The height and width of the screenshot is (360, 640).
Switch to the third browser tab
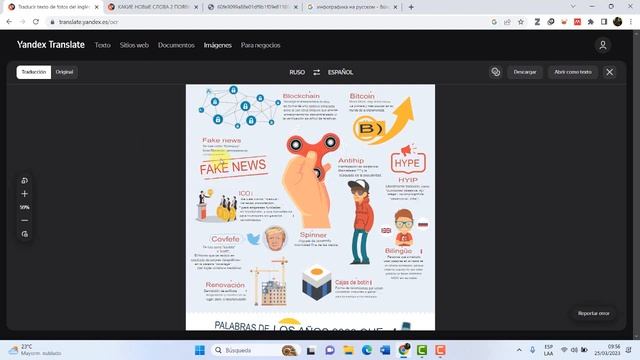coord(253,7)
